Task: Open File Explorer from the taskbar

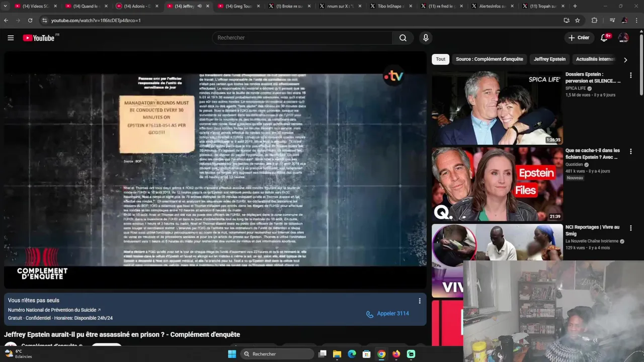Action: tap(337, 354)
